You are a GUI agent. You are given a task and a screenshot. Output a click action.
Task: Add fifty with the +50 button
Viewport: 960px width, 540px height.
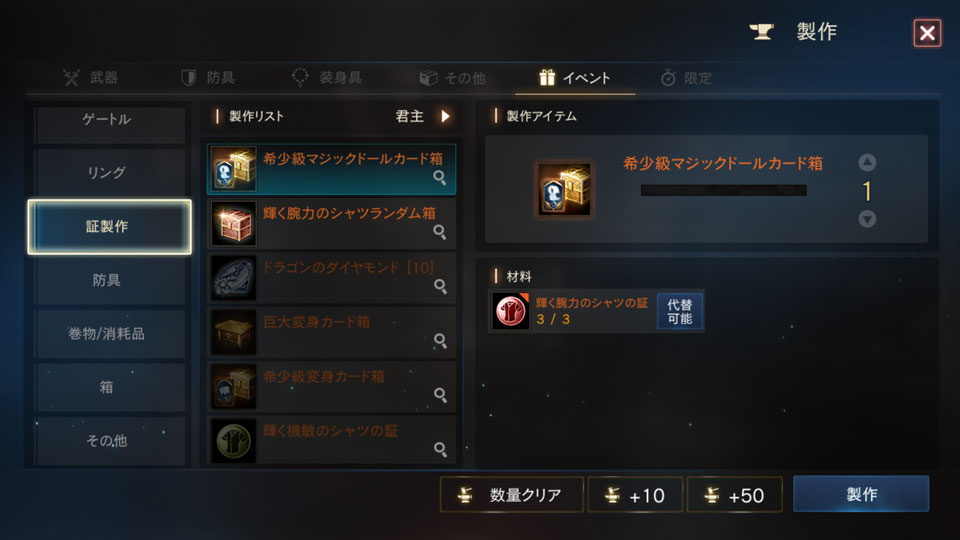point(735,495)
